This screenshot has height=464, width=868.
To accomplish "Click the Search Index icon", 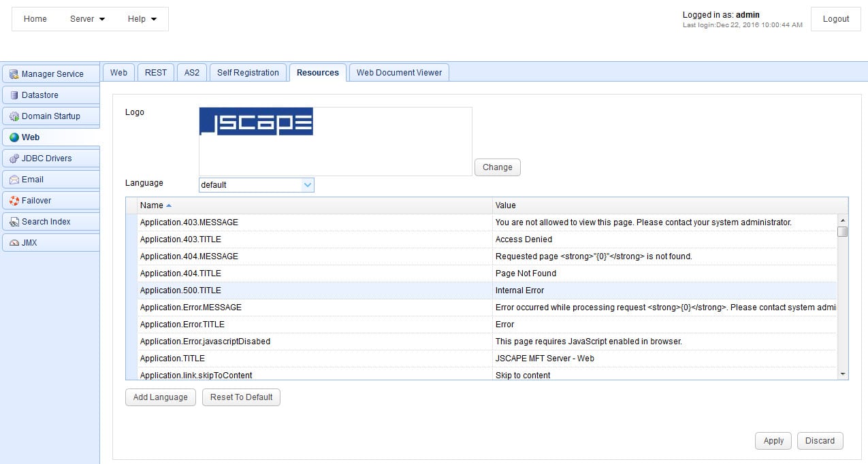I will coord(14,222).
